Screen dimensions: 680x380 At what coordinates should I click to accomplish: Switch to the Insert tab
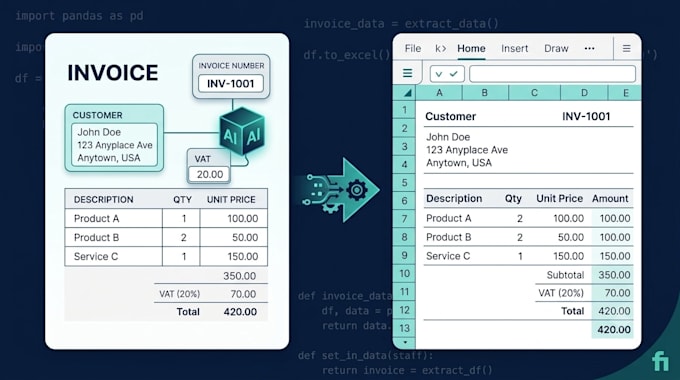[514, 48]
